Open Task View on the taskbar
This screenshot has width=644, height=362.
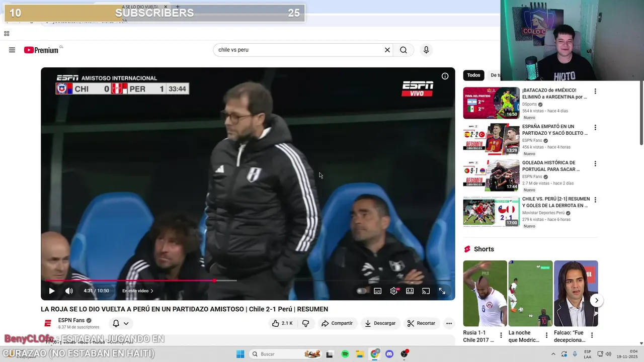click(330, 354)
